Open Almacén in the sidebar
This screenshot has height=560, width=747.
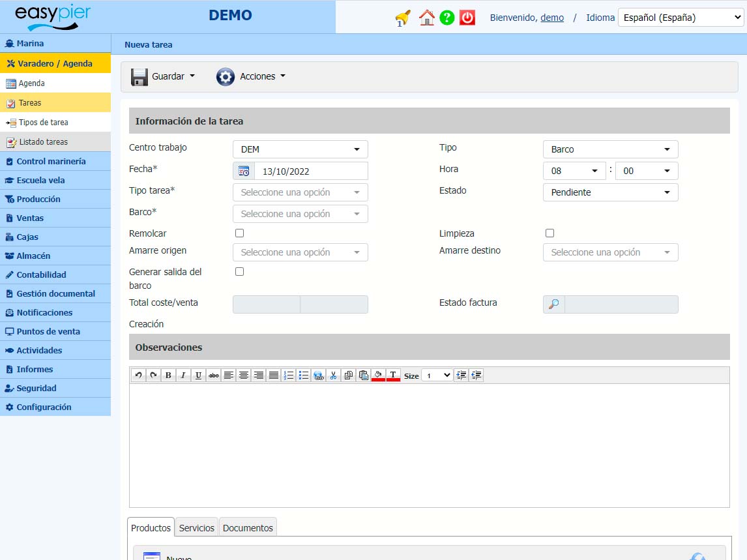[x=55, y=256]
